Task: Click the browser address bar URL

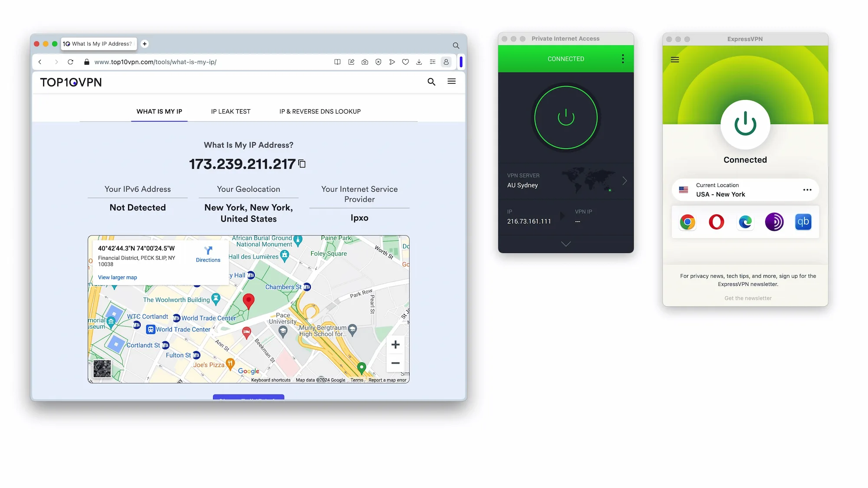Action: point(155,62)
